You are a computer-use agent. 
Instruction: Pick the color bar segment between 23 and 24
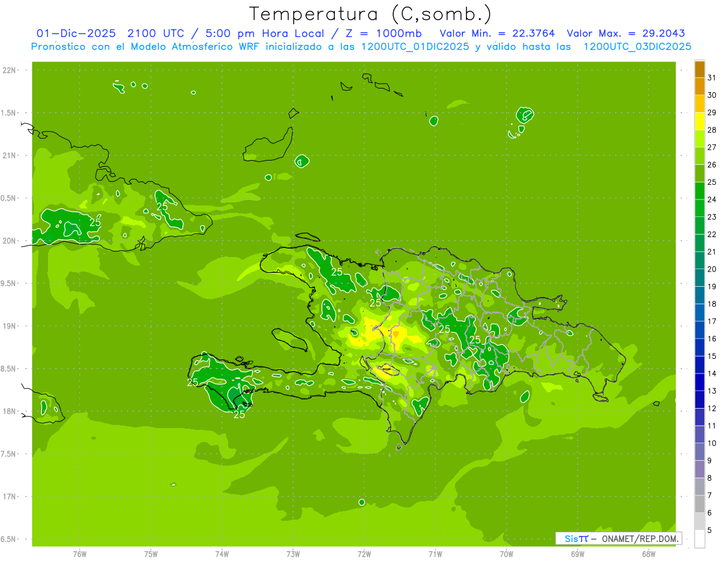point(699,209)
